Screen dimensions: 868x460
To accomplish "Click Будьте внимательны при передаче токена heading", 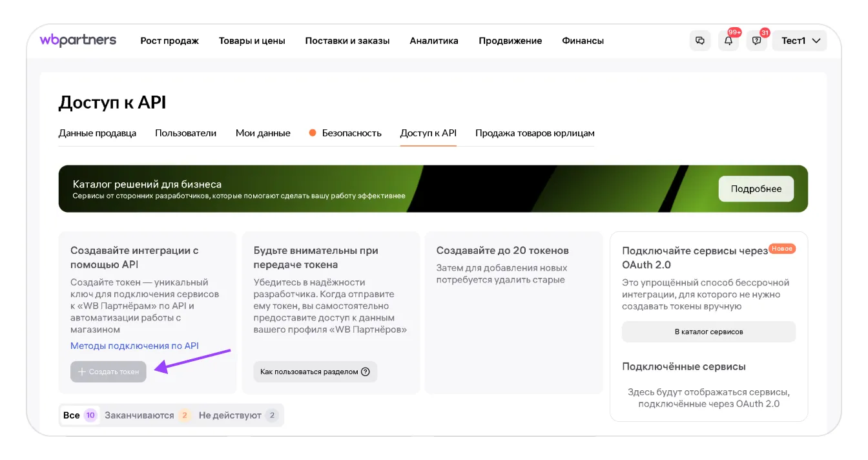I will [x=316, y=257].
